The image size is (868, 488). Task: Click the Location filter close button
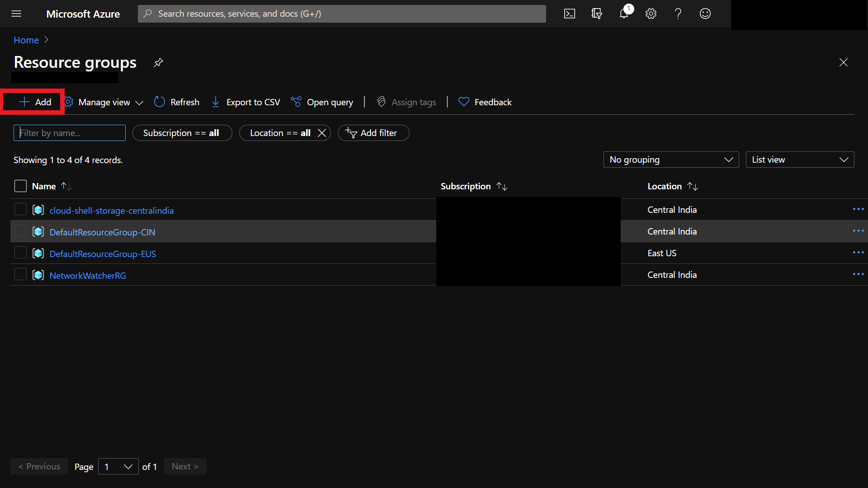click(x=322, y=132)
